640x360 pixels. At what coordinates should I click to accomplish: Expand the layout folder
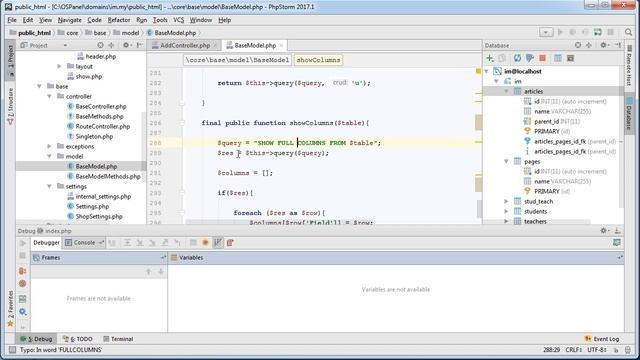(60, 66)
